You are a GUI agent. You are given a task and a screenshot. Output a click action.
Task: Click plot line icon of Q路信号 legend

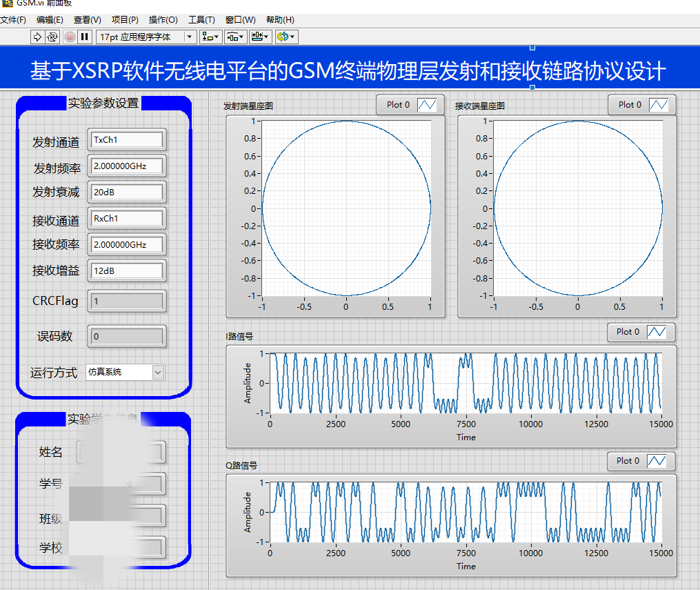657,461
